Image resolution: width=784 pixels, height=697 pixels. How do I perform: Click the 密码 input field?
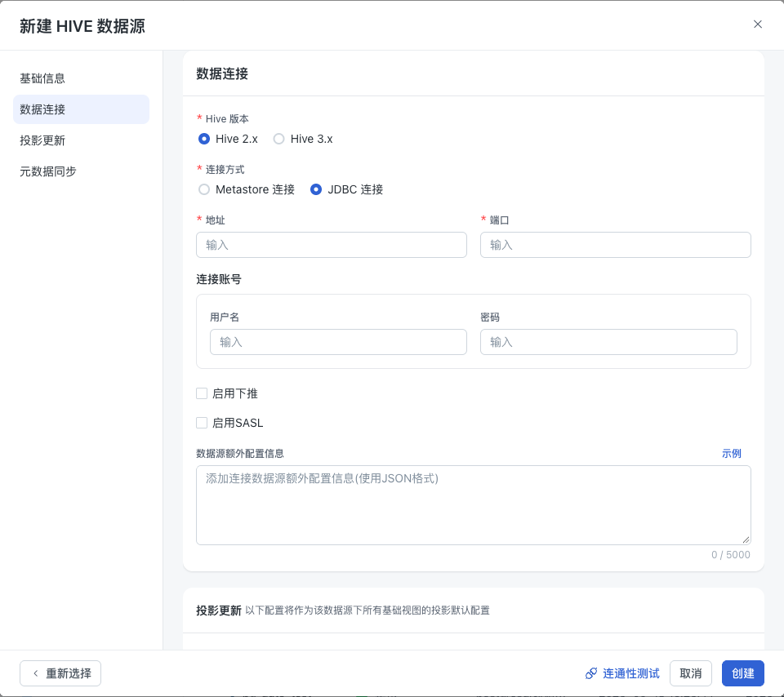pos(608,342)
